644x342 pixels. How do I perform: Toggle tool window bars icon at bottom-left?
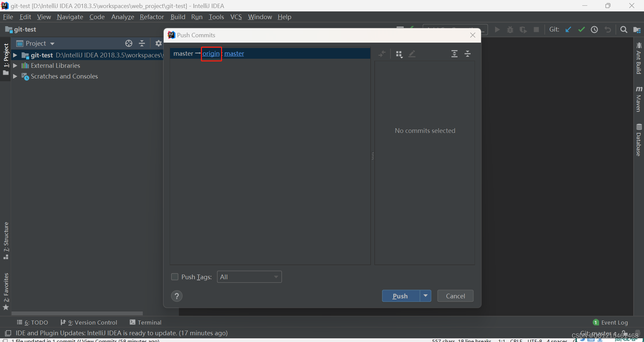[8, 333]
